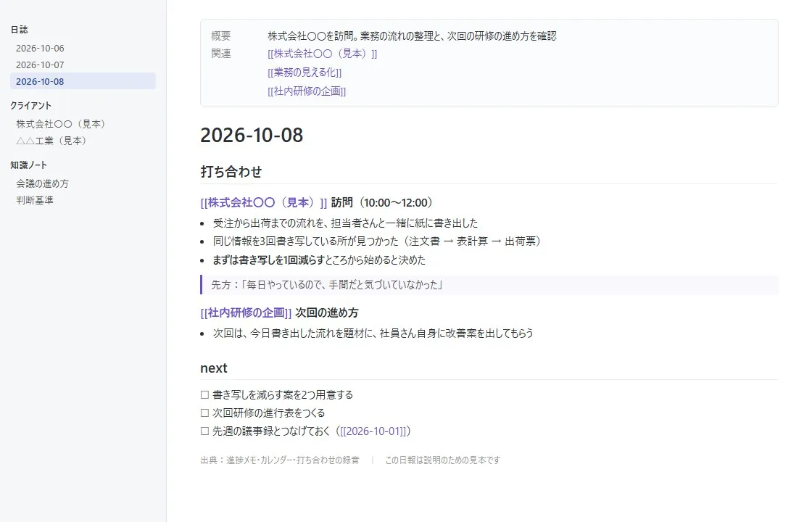Follow the [[業務の見える化]] related link
The width and height of the screenshot is (812, 522).
pyautogui.click(x=304, y=72)
